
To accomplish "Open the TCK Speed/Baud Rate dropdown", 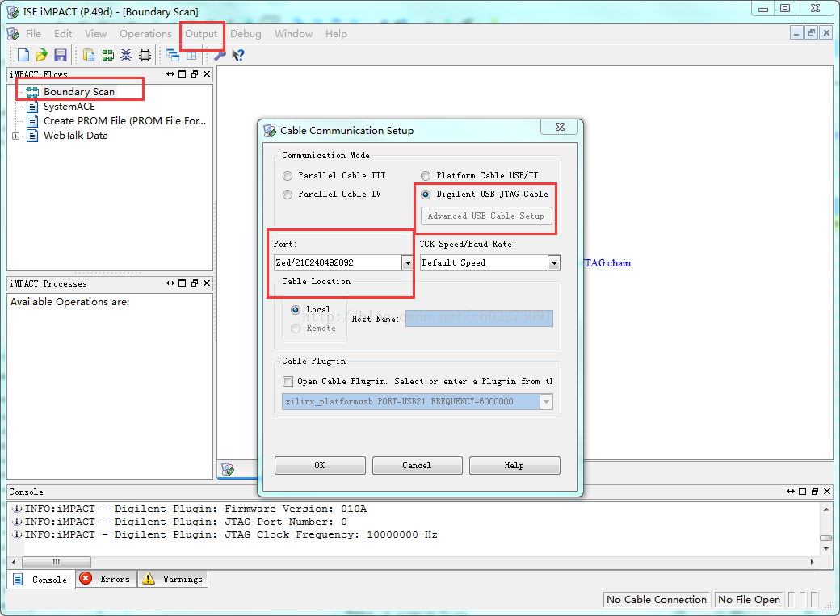I will [x=554, y=262].
